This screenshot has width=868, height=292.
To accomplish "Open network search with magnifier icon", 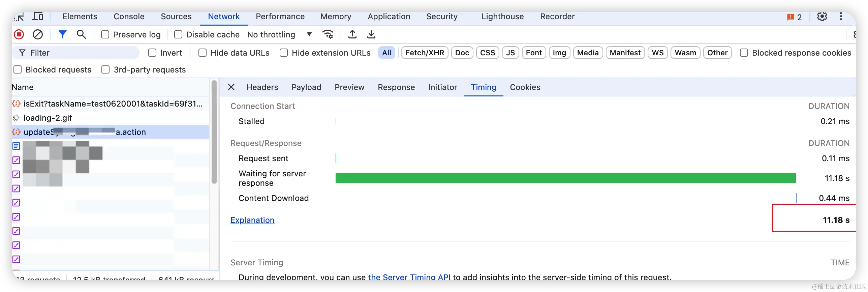I will [x=81, y=34].
